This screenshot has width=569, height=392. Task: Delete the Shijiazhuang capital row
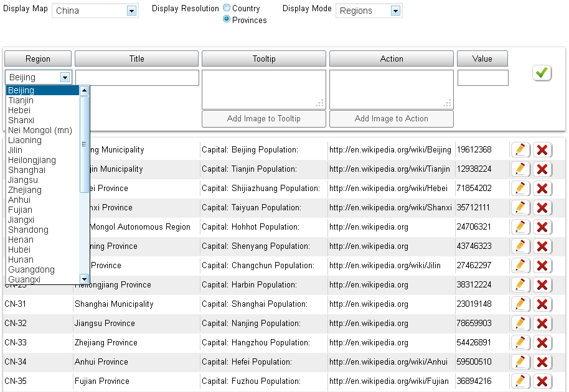click(x=542, y=188)
